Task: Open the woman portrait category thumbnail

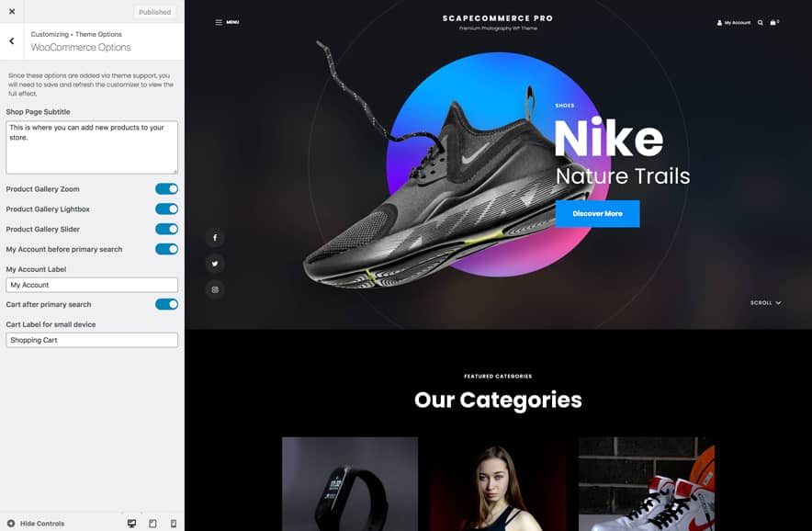Action: (498, 484)
